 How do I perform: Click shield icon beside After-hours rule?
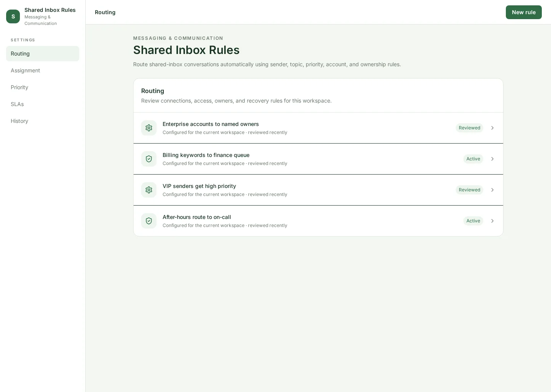tap(149, 221)
